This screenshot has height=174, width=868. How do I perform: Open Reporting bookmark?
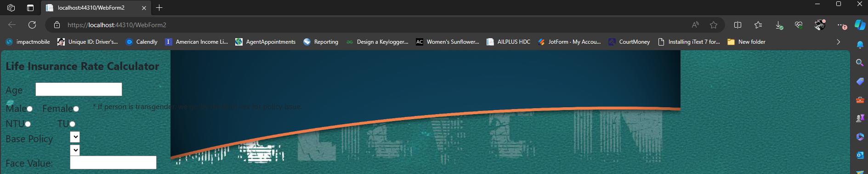point(321,42)
